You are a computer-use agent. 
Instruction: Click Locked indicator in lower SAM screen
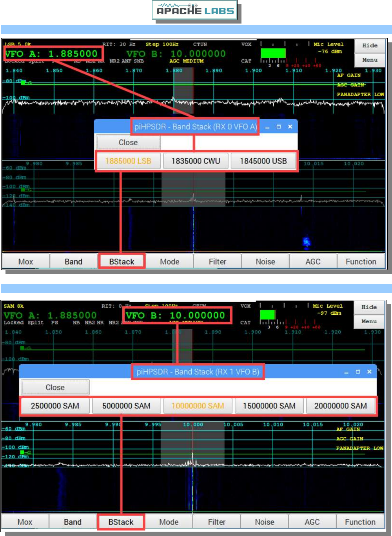[14, 323]
